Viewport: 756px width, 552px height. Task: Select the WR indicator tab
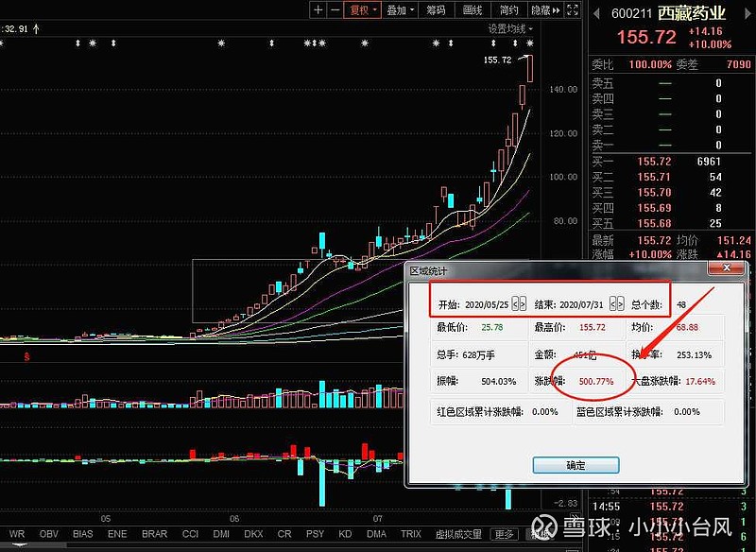click(x=17, y=534)
